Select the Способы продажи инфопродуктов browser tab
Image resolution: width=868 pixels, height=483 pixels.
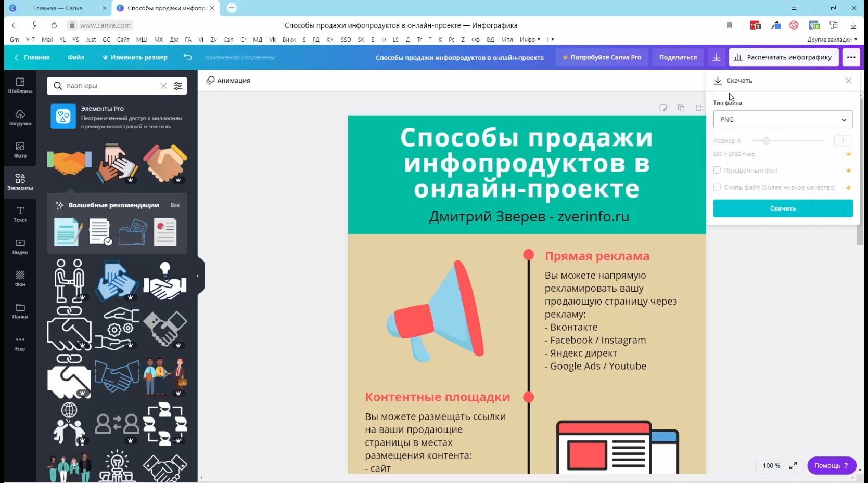click(166, 8)
